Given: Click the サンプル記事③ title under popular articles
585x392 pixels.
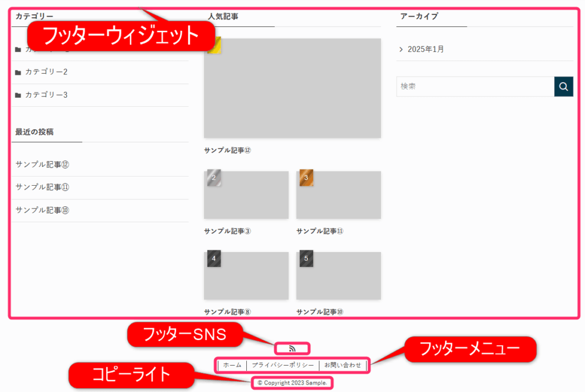Looking at the screenshot, I should click(227, 231).
